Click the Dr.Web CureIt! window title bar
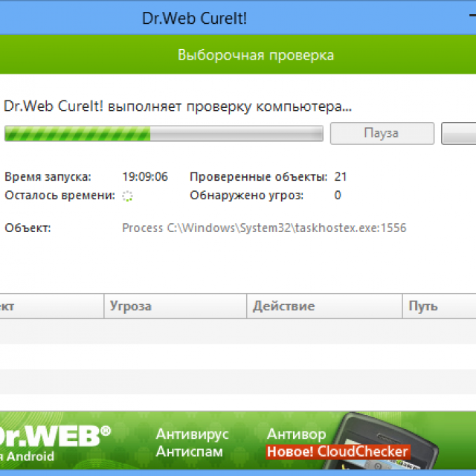This screenshot has width=476, height=476. (x=193, y=18)
